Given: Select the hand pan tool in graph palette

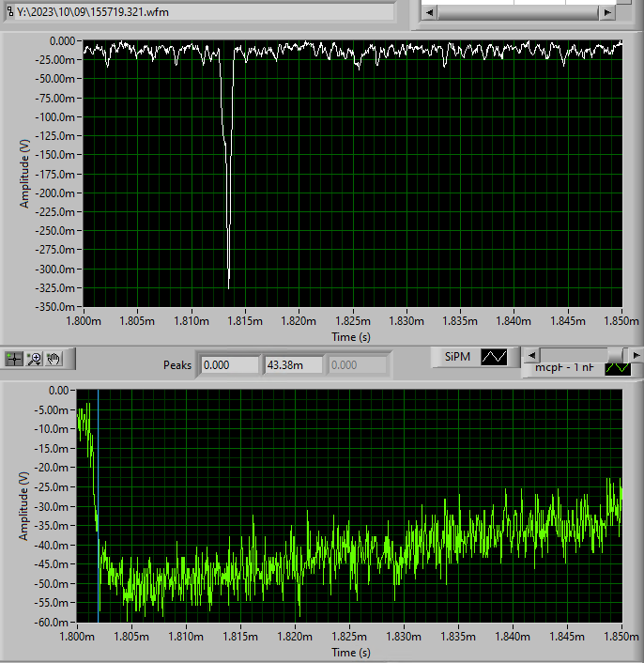Looking at the screenshot, I should [x=54, y=359].
